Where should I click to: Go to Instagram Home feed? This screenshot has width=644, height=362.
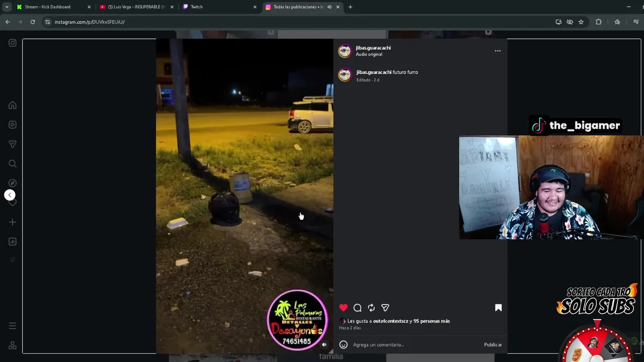tap(13, 106)
